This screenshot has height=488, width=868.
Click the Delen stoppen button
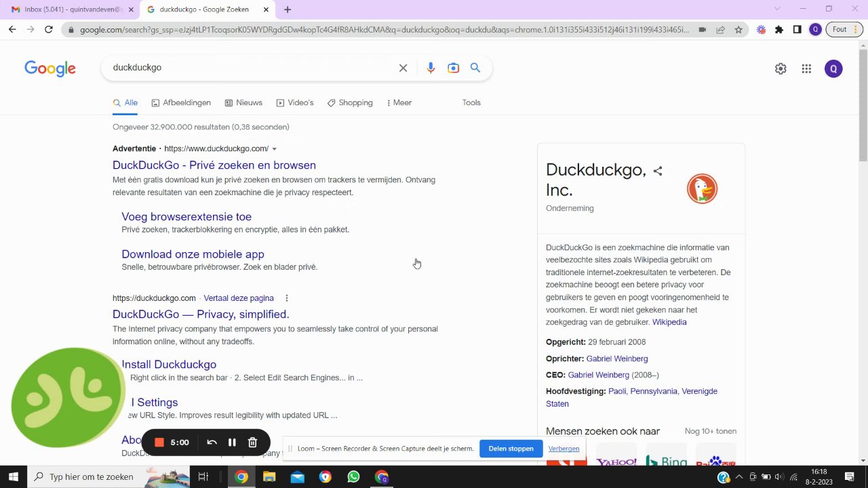pos(511,449)
